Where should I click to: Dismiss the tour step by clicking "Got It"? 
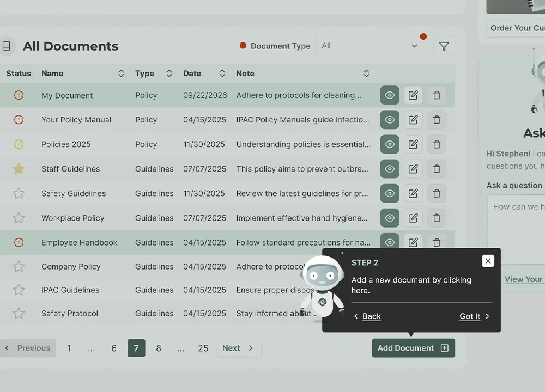click(470, 316)
